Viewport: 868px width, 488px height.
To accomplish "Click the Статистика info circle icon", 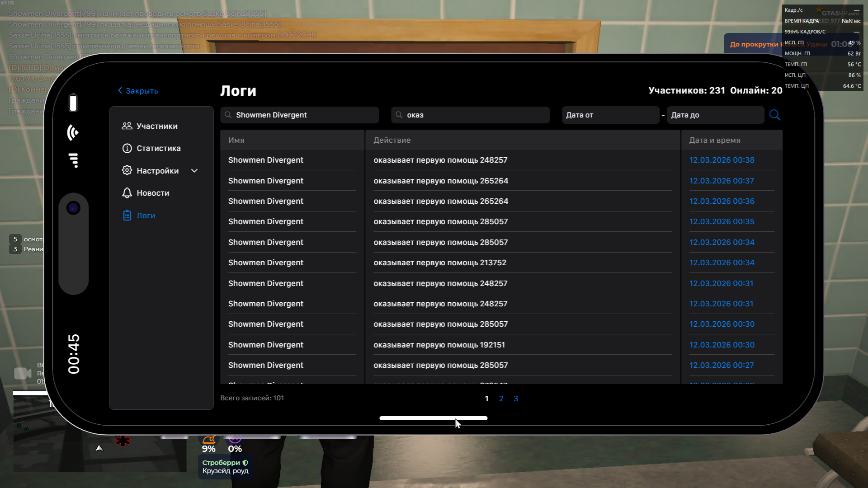I will point(127,148).
